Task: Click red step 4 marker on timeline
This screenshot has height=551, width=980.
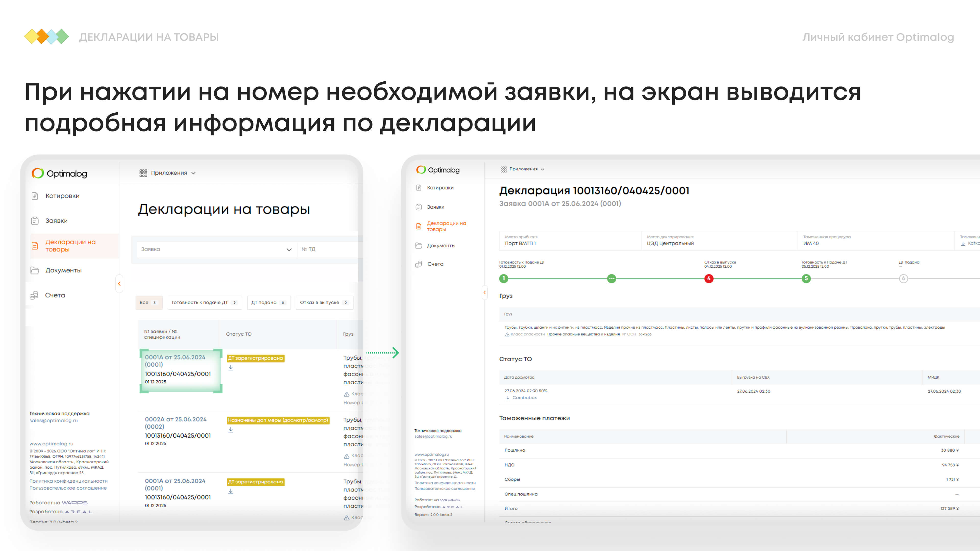Action: [x=709, y=278]
